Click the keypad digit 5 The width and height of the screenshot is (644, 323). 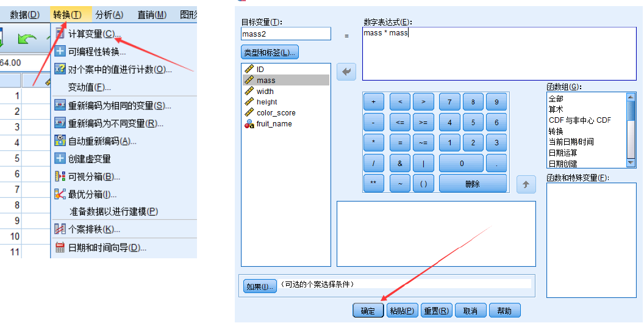(473, 122)
